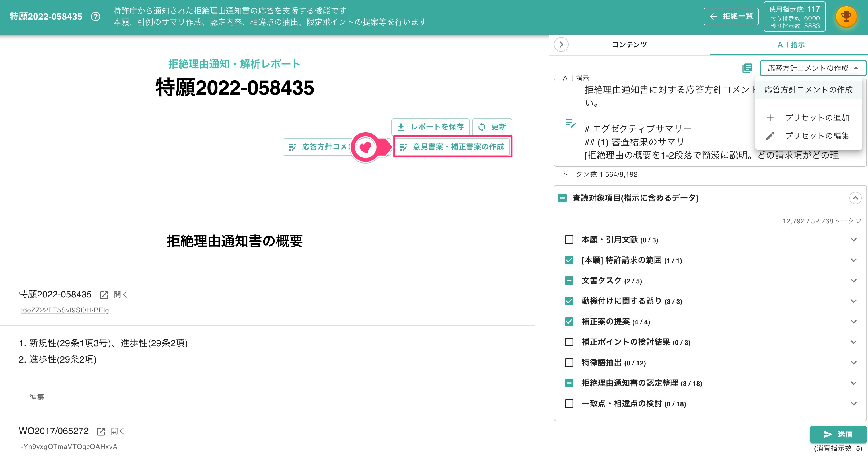The width and height of the screenshot is (868, 461).
Task: Uncheck [本願] 特許請求の範囲 checkbox
Action: 569,260
